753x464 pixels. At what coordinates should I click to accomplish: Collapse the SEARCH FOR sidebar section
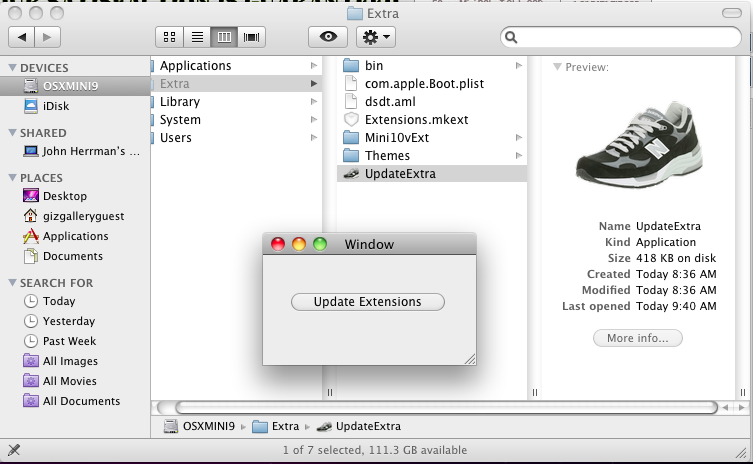point(12,283)
